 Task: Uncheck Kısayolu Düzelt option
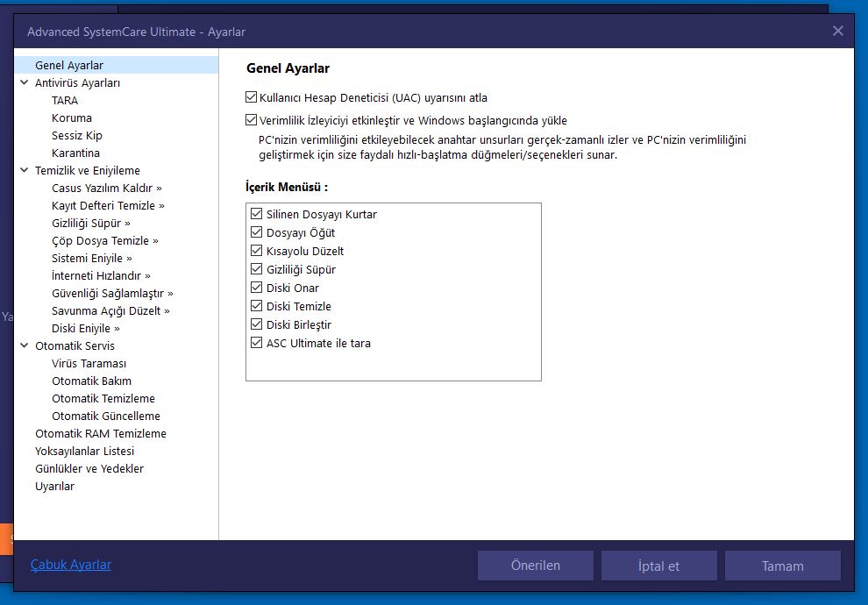(256, 250)
